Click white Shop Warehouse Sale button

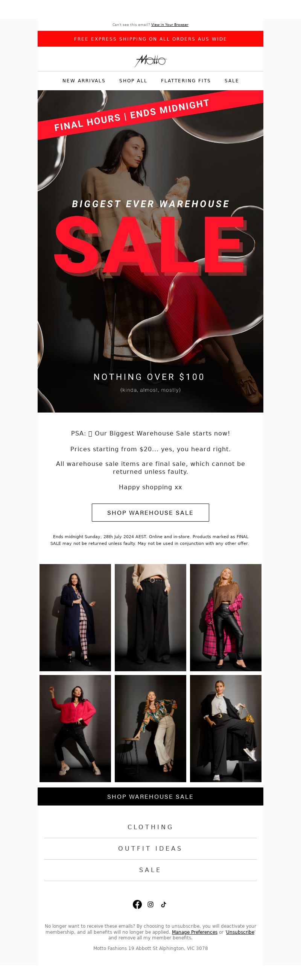150,513
